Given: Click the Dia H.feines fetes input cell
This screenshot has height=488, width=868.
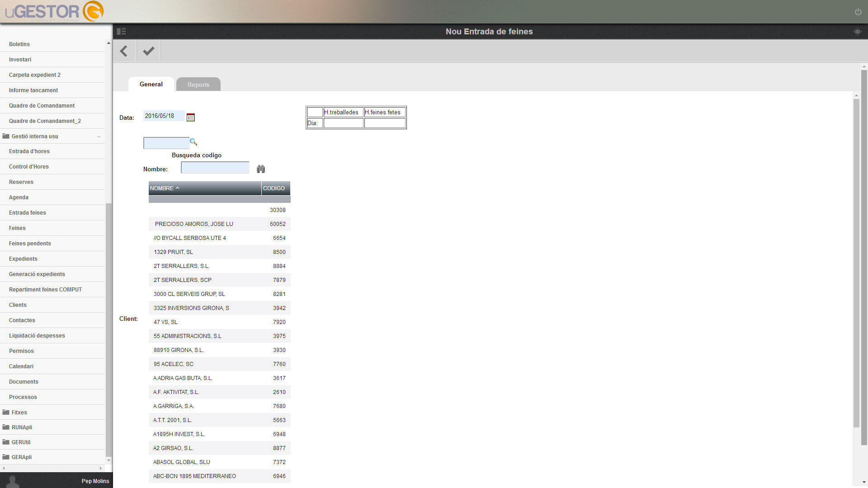Looking at the screenshot, I should [x=385, y=123].
